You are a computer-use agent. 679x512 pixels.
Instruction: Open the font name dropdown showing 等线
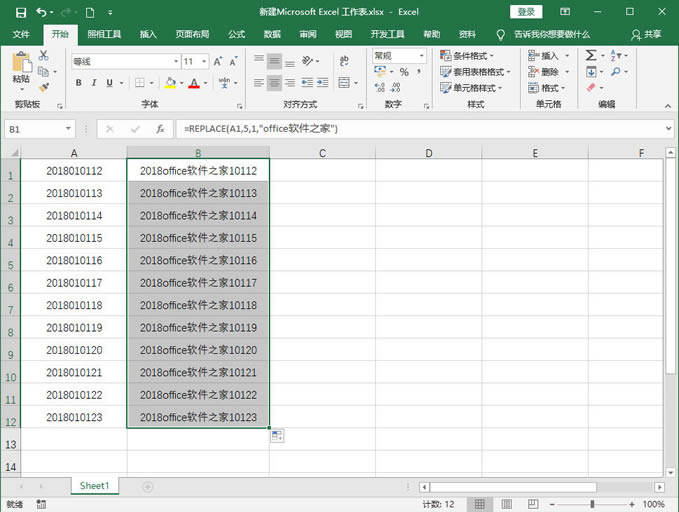pyautogui.click(x=124, y=61)
